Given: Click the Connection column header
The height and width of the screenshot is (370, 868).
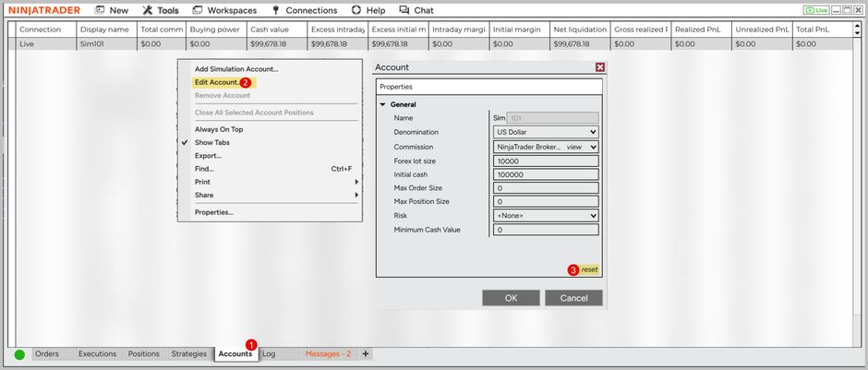Looking at the screenshot, I should pyautogui.click(x=46, y=30).
